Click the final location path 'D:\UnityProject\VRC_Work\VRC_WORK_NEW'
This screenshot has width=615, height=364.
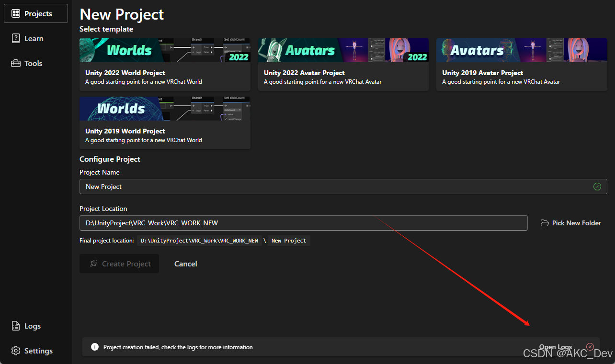click(x=199, y=241)
